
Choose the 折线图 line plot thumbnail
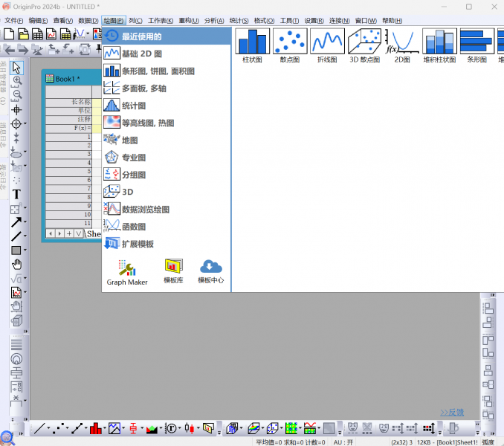tap(327, 45)
